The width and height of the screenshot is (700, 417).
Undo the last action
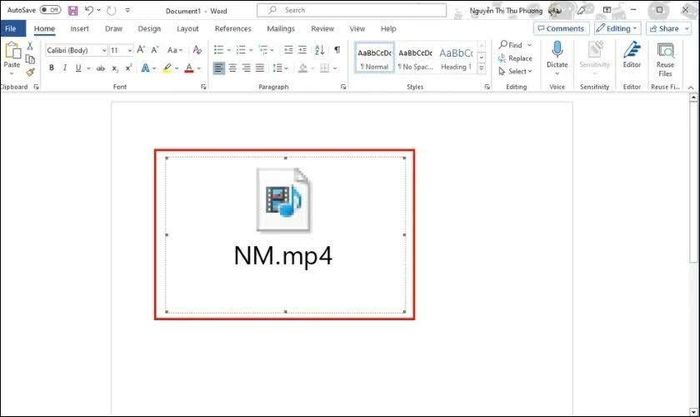89,10
